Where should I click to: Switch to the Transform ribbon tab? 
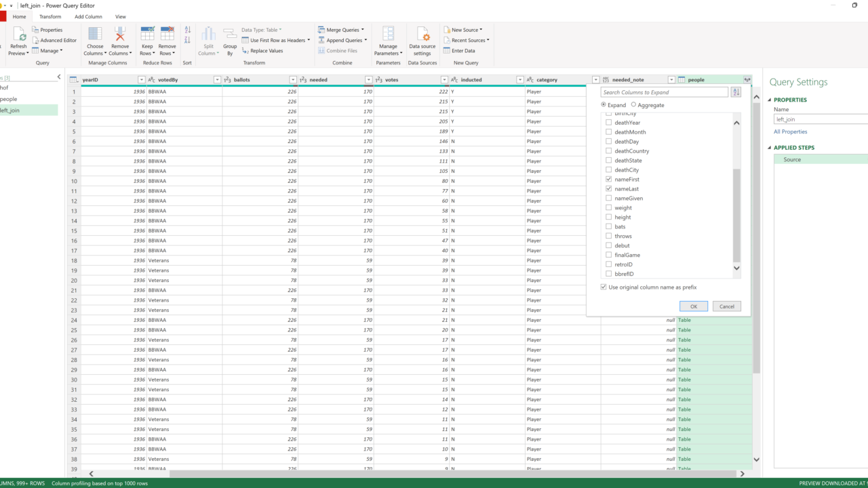(x=50, y=16)
